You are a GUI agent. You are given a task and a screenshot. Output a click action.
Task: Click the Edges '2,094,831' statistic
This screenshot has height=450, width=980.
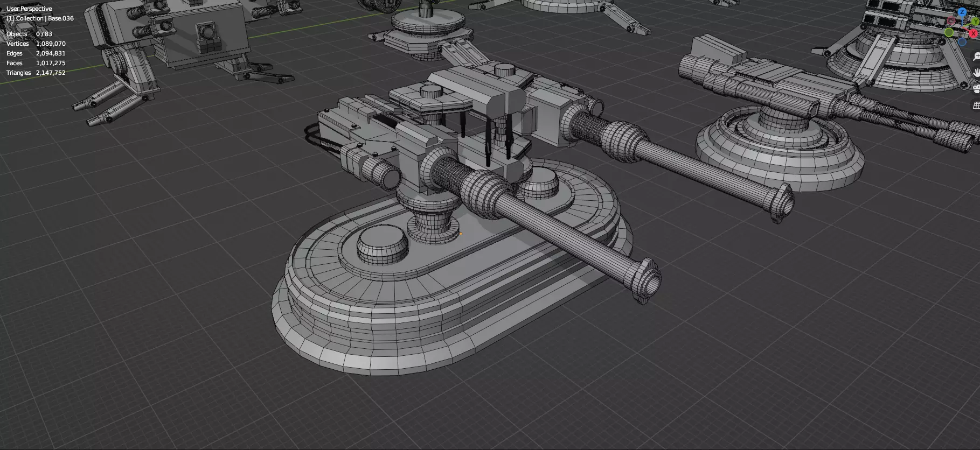(x=51, y=53)
